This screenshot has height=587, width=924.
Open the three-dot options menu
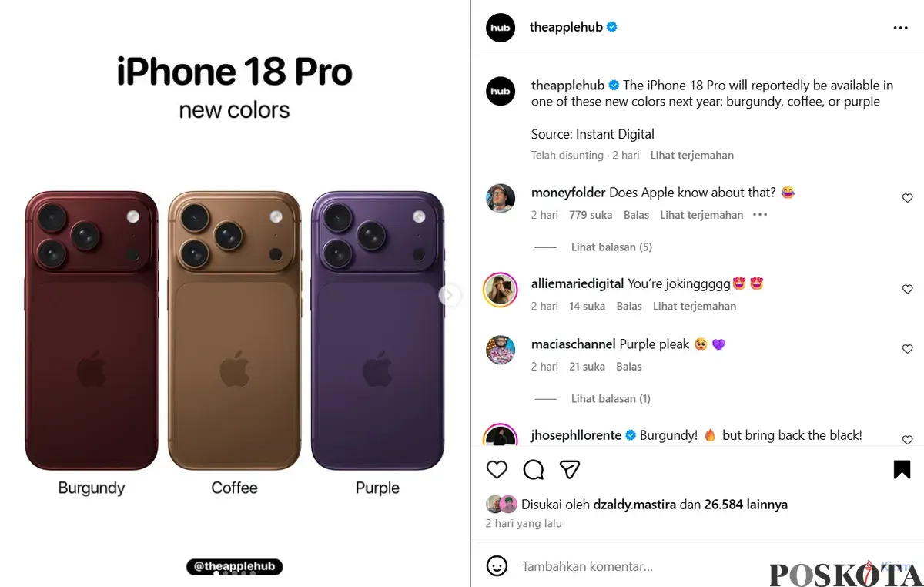[x=901, y=28]
